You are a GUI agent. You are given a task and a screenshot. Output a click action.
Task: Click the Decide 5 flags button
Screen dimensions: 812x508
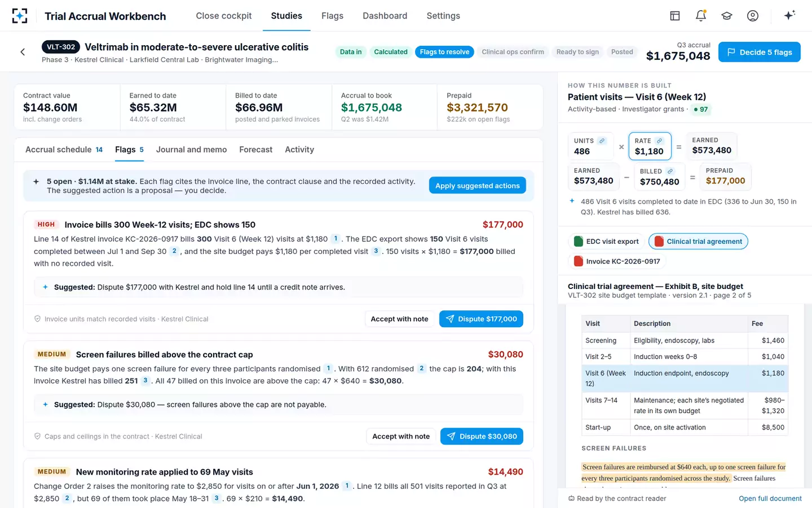pyautogui.click(x=759, y=52)
